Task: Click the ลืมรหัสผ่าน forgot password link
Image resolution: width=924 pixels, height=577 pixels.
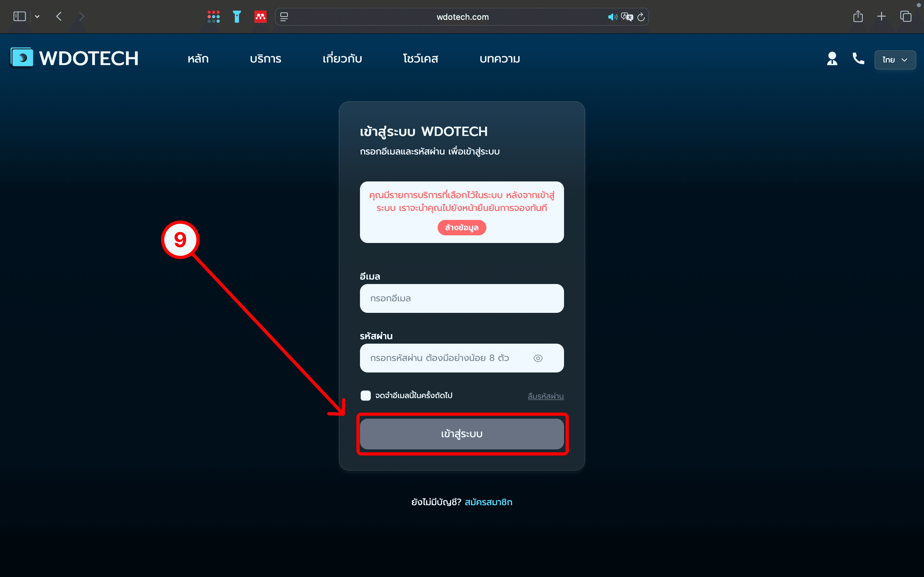Action: [x=545, y=396]
